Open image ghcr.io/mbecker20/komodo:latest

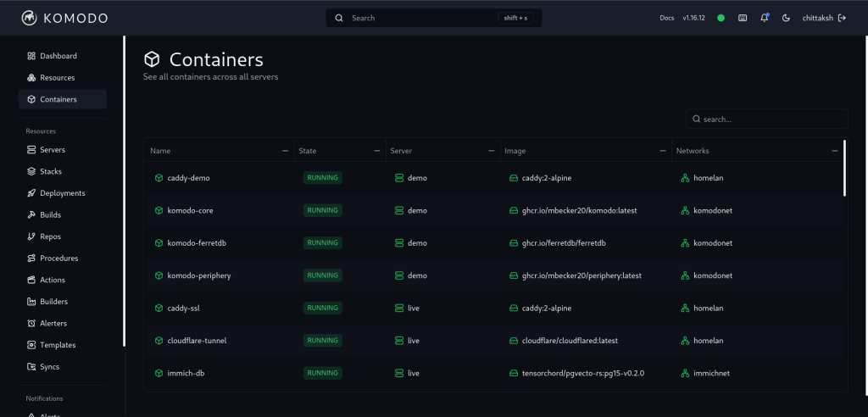580,210
